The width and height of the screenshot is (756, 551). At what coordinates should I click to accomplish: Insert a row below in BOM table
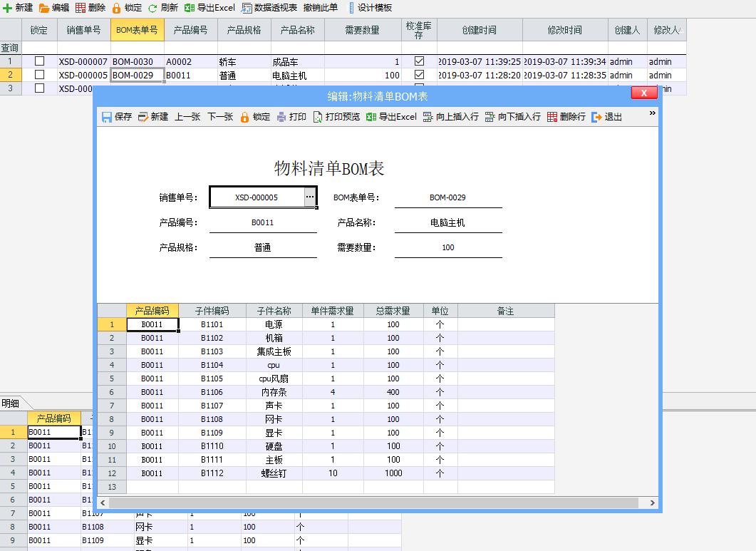pos(490,117)
